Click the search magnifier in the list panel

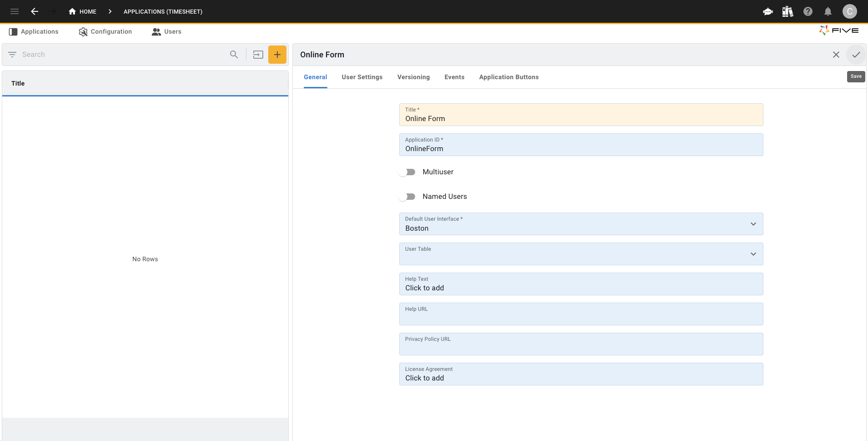coord(234,54)
